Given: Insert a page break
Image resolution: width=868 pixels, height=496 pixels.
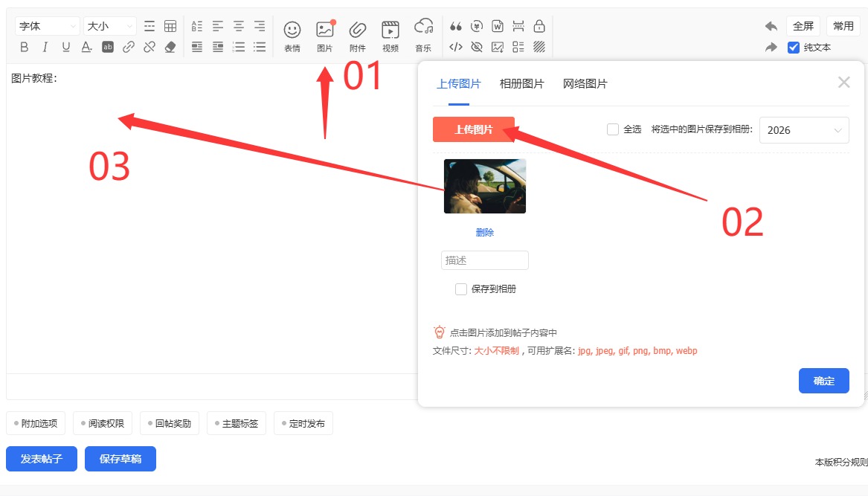Looking at the screenshot, I should pyautogui.click(x=518, y=26).
